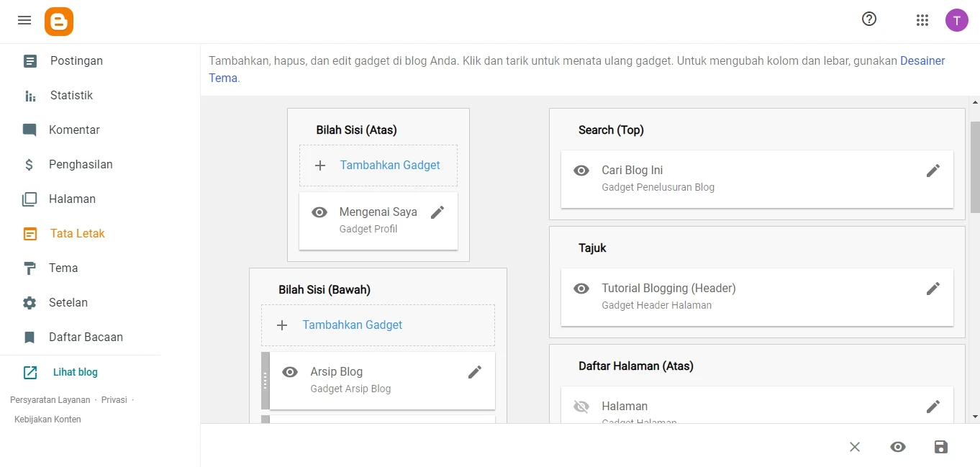Open the hamburger main menu
980x467 pixels.
[x=24, y=20]
